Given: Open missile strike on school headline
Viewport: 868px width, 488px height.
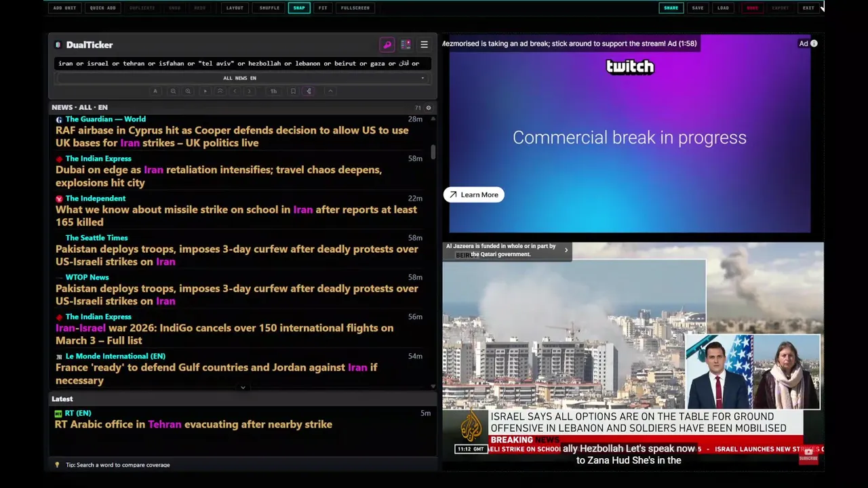Looking at the screenshot, I should coord(236,216).
